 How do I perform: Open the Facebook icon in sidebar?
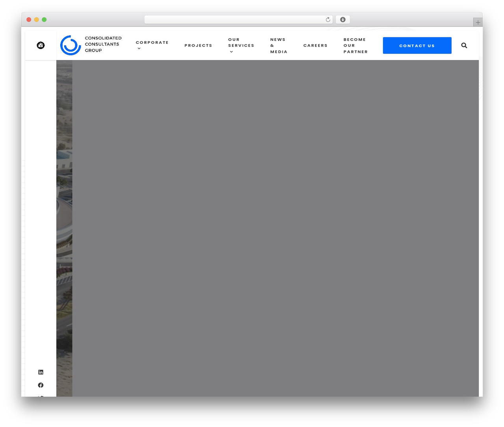click(41, 385)
